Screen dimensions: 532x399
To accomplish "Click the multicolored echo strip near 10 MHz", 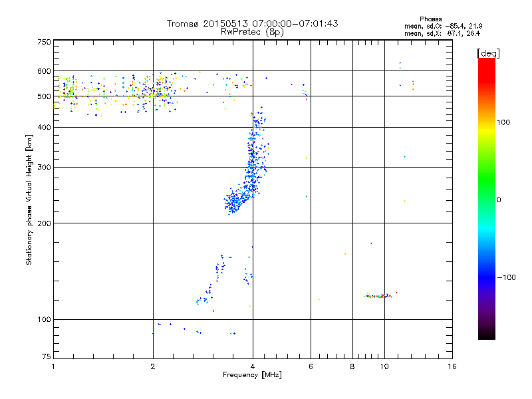I will [379, 296].
